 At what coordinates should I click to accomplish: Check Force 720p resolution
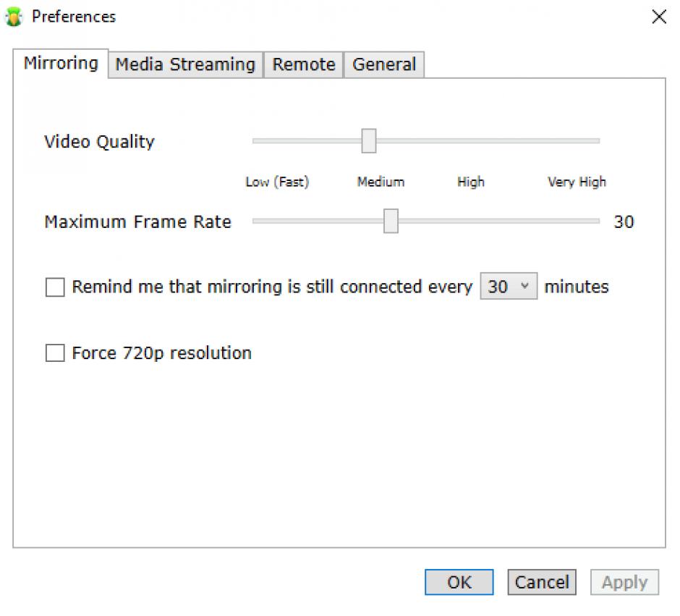pos(55,353)
